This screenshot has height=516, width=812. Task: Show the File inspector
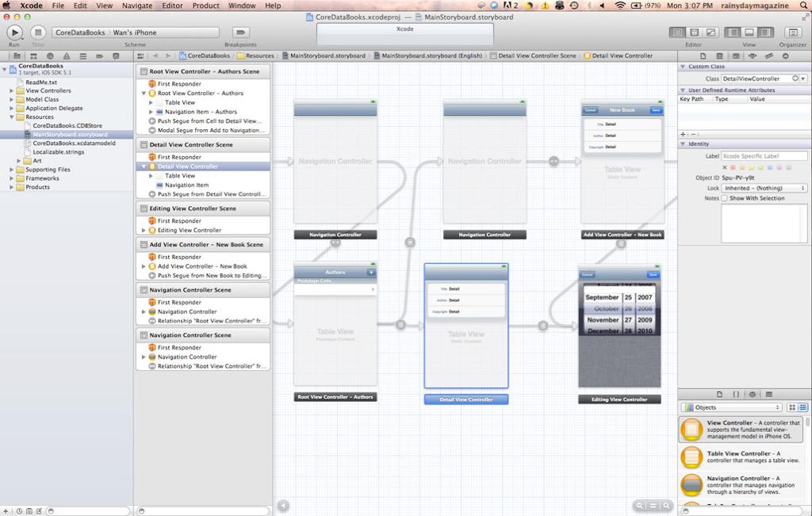(x=703, y=56)
